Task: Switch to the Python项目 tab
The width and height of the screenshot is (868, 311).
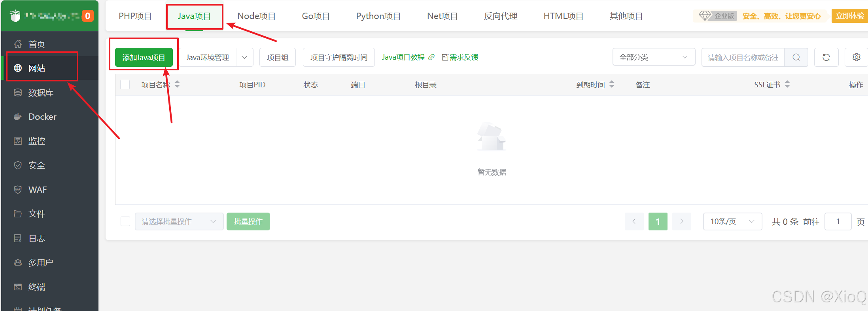Action: [378, 16]
